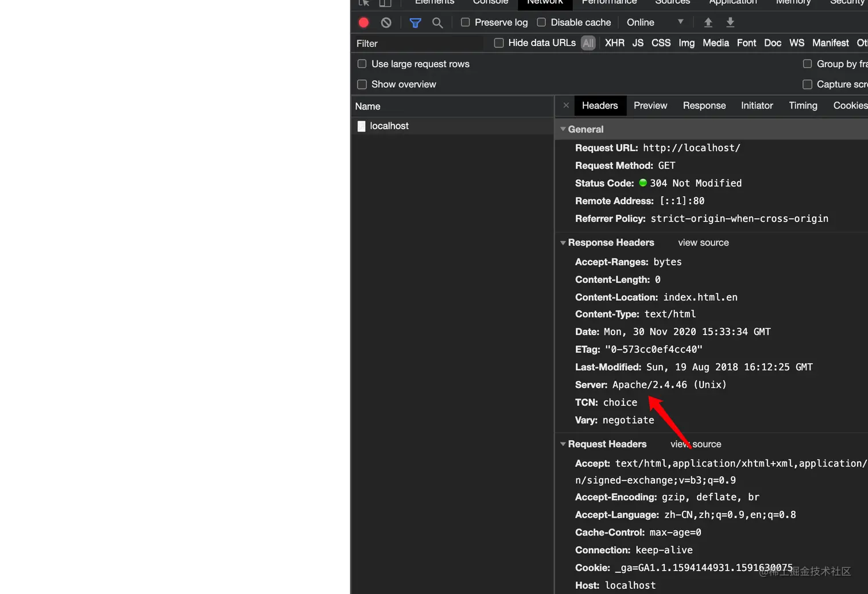Open the Initiator tab
868x594 pixels.
(x=757, y=106)
